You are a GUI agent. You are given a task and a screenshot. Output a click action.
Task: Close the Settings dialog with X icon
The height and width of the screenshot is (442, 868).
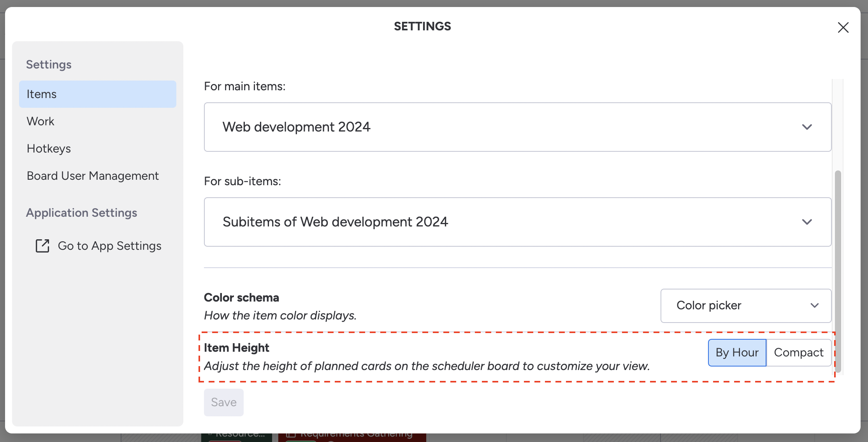pos(843,28)
